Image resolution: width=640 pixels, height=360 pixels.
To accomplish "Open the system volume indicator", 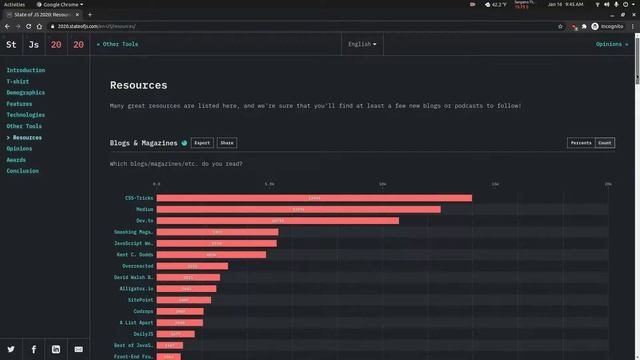I will 607,4.
